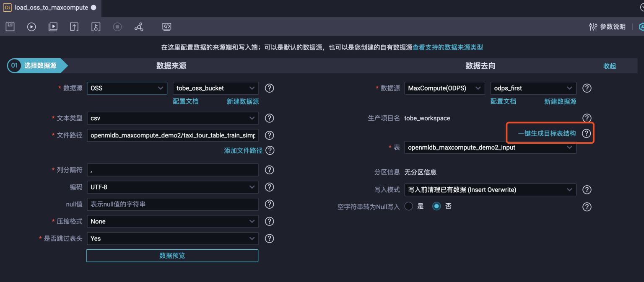Click 参数说明 text in toolbar
Image resolution: width=644 pixels, height=282 pixels.
[613, 27]
